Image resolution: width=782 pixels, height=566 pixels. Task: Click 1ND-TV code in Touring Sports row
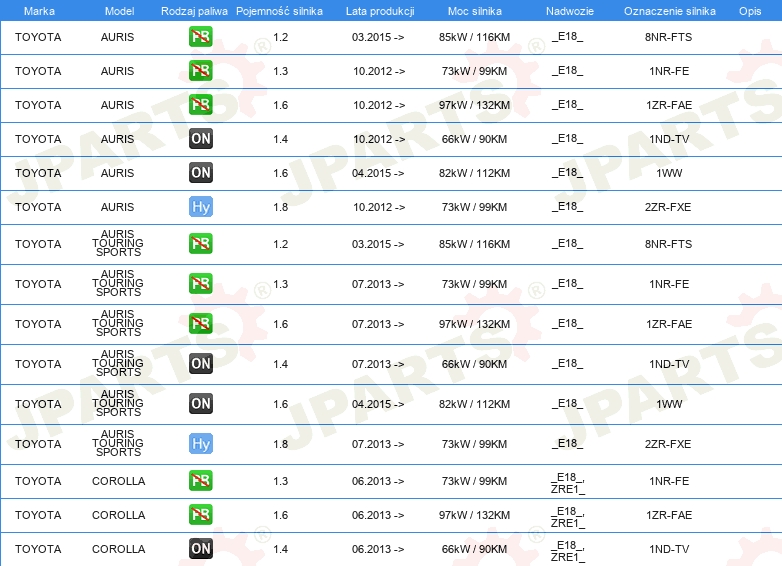click(669, 364)
